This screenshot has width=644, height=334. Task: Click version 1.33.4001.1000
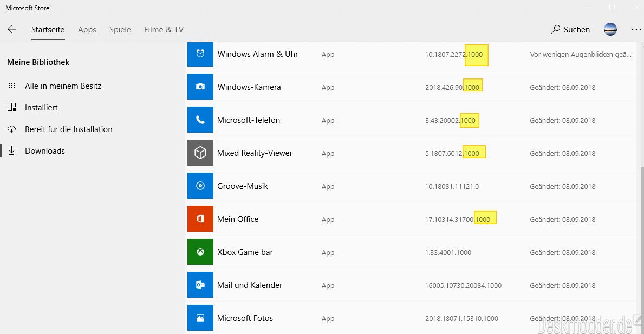point(448,252)
